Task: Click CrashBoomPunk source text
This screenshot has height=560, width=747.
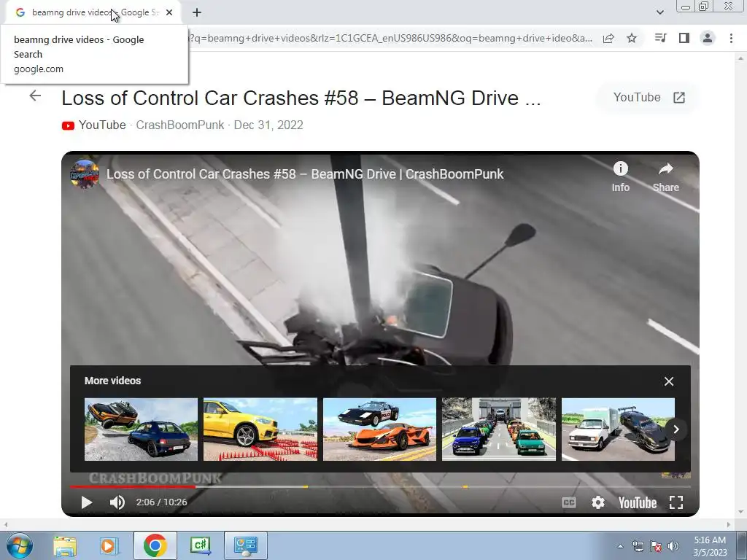Action: (x=180, y=125)
